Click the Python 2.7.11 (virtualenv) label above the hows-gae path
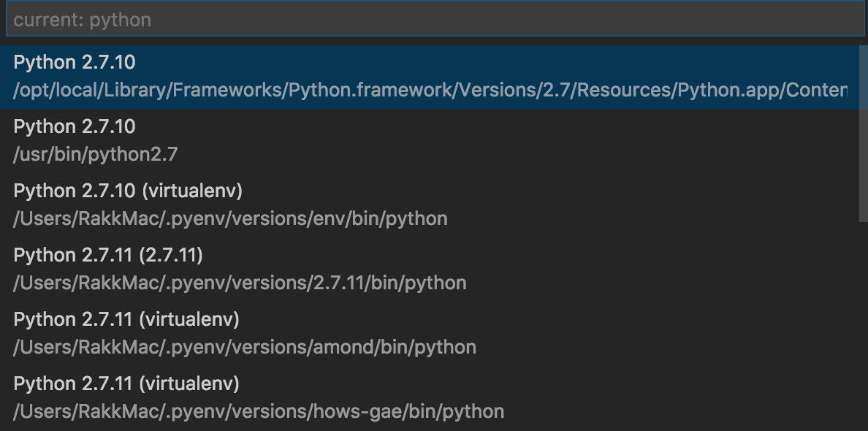The image size is (868, 431). [x=126, y=384]
